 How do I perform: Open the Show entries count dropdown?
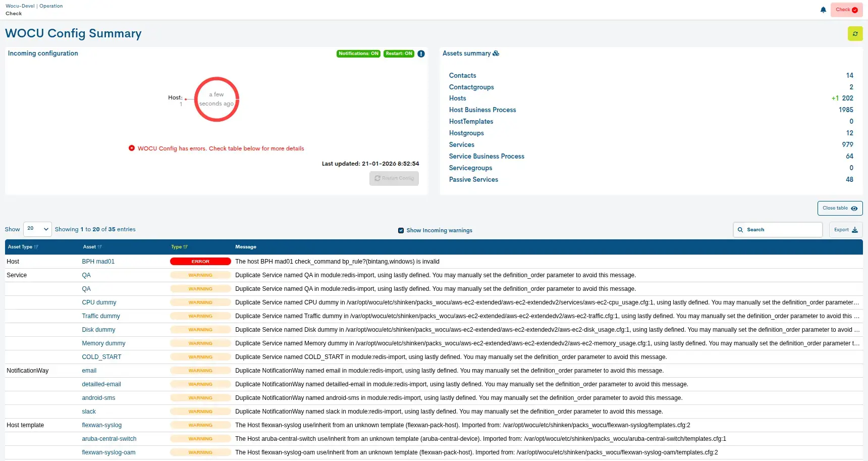pos(37,229)
